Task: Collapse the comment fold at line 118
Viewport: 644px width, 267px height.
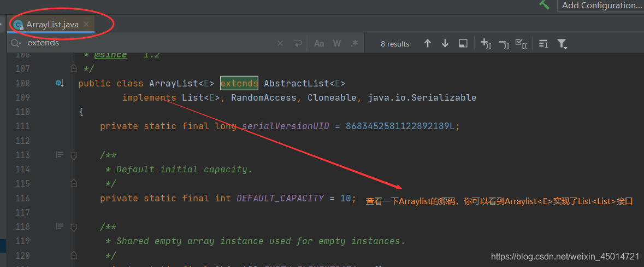Action: [74, 227]
